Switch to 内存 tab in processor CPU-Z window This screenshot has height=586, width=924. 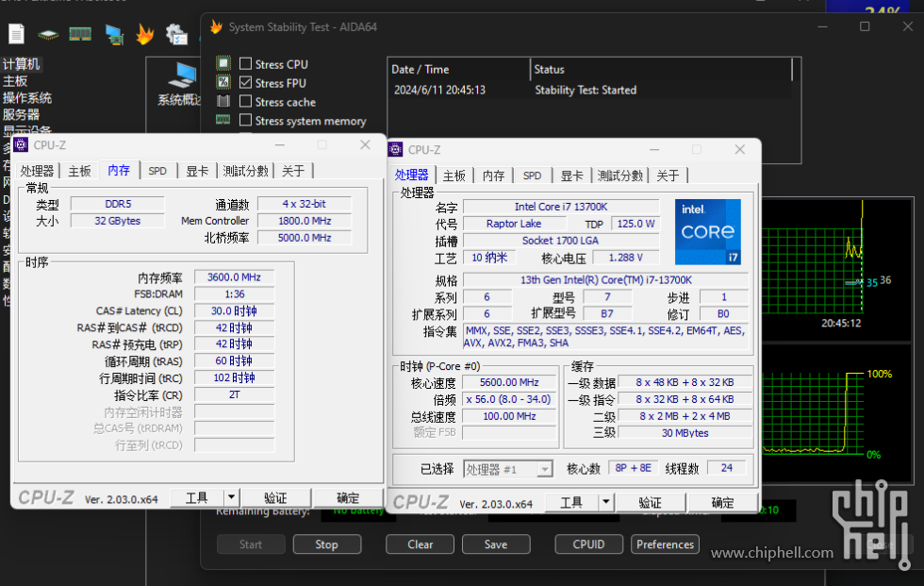493,176
